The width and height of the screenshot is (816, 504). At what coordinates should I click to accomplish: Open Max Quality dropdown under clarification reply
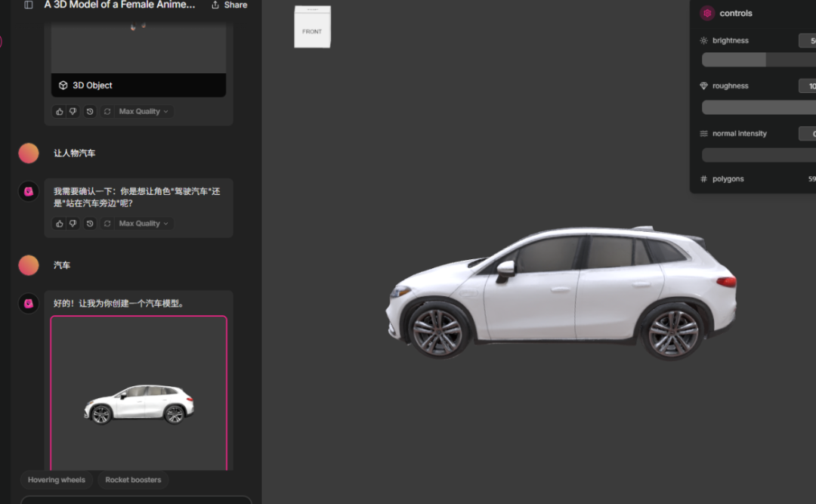(x=144, y=224)
